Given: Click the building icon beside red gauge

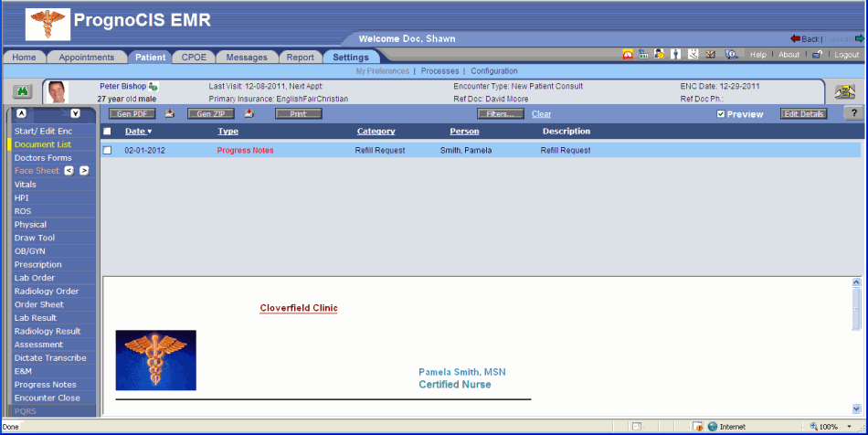Looking at the screenshot, I should click(643, 54).
